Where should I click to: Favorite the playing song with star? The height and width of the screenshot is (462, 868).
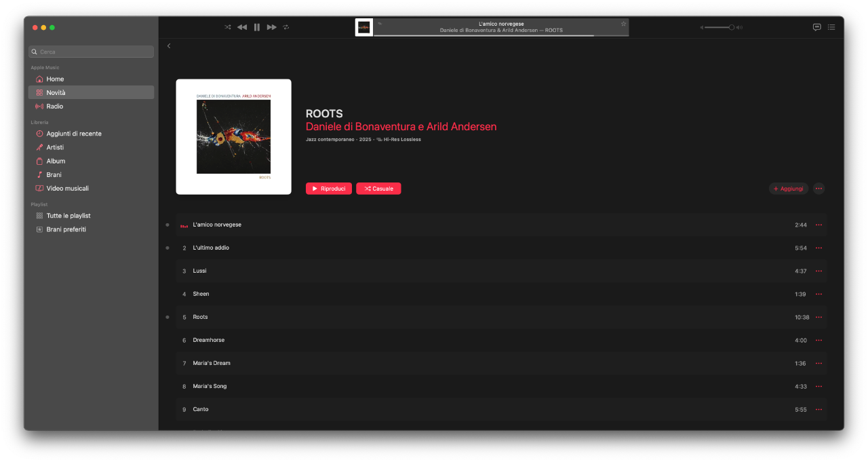pos(623,24)
